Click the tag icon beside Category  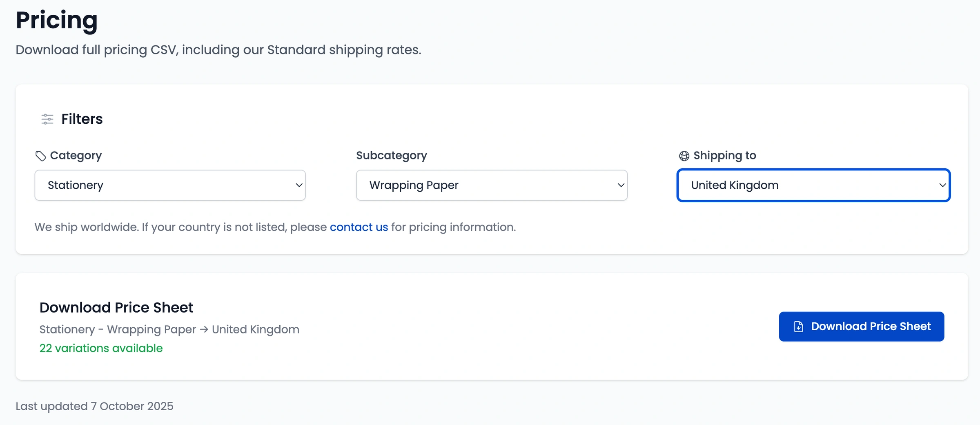click(x=40, y=155)
